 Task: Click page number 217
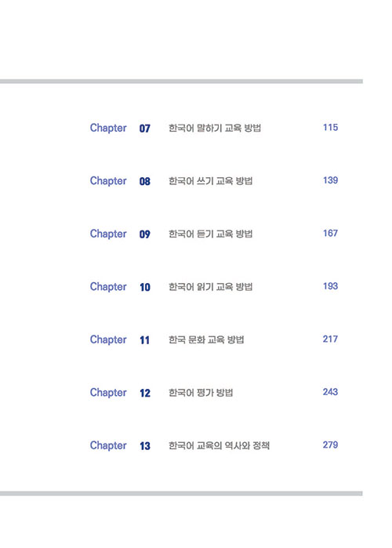coord(330,339)
